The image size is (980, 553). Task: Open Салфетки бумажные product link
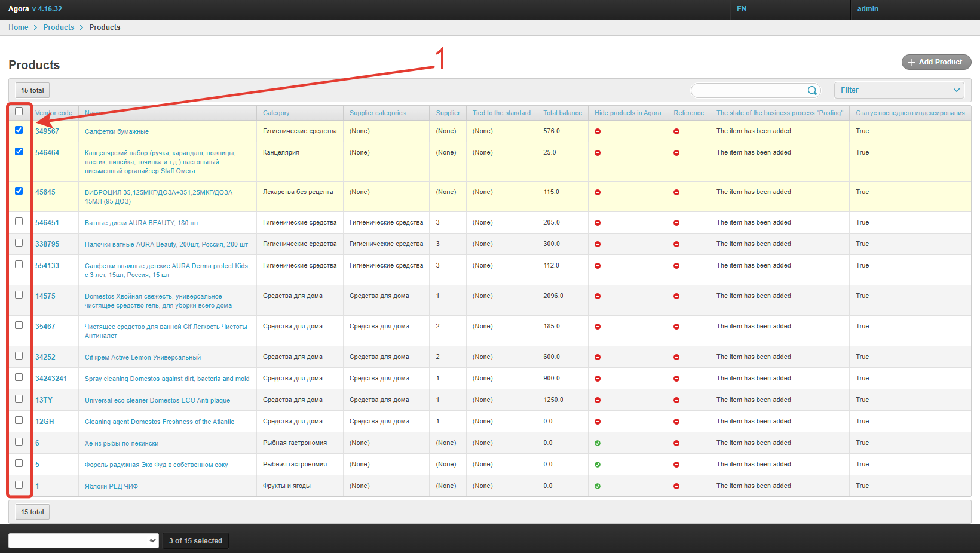coord(117,131)
